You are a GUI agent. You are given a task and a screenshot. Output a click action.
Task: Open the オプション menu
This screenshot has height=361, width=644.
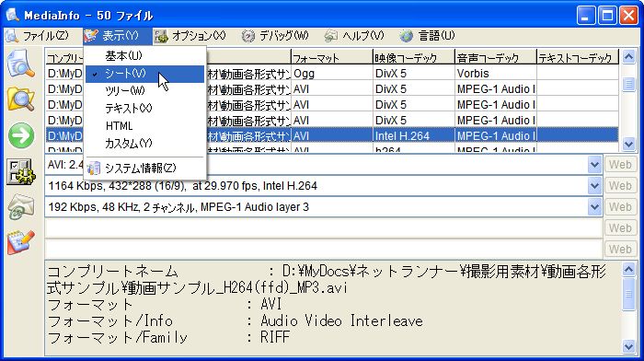point(190,36)
